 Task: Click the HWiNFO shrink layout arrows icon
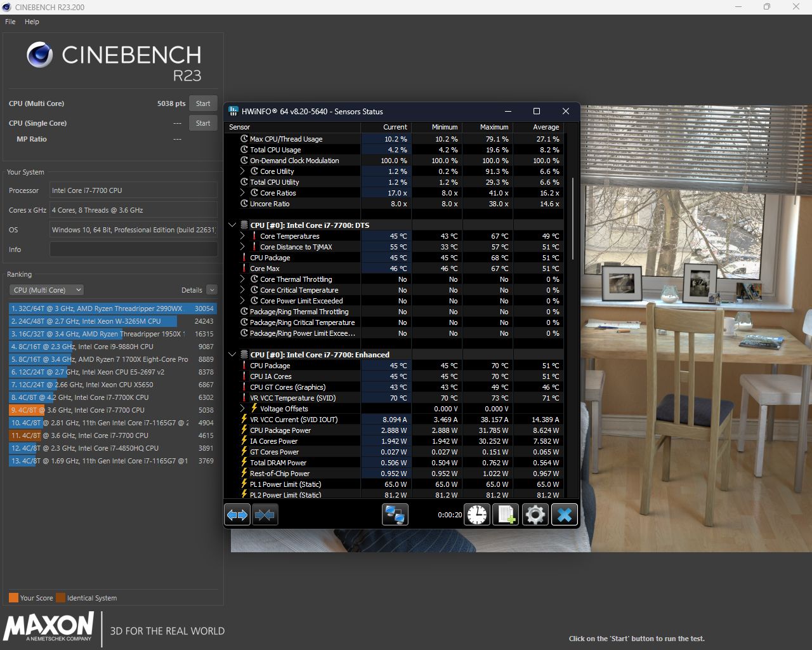point(265,515)
